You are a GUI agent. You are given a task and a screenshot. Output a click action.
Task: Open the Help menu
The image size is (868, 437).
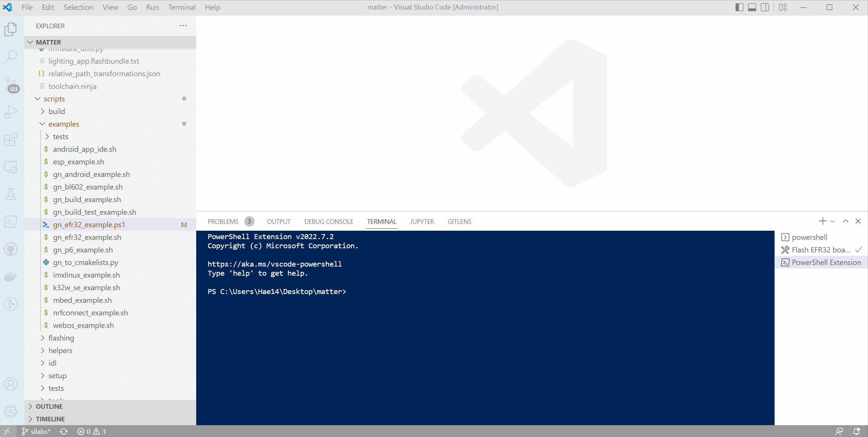[213, 7]
